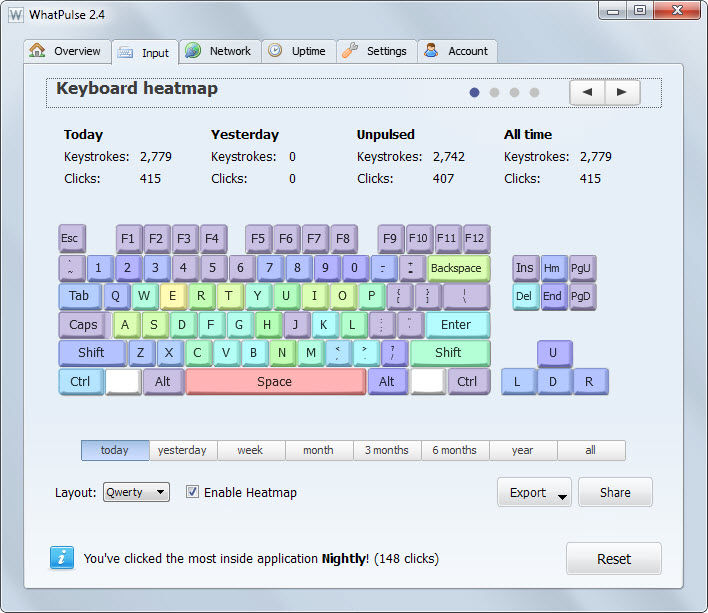This screenshot has height=613, width=708.
Task: Click the T key on heatmap
Action: pyautogui.click(x=230, y=296)
